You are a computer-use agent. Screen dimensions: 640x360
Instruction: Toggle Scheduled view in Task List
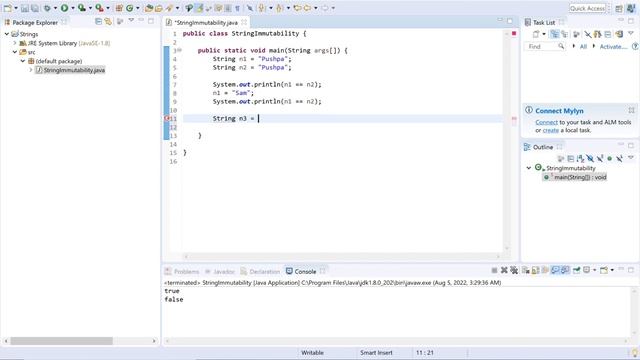point(564,34)
